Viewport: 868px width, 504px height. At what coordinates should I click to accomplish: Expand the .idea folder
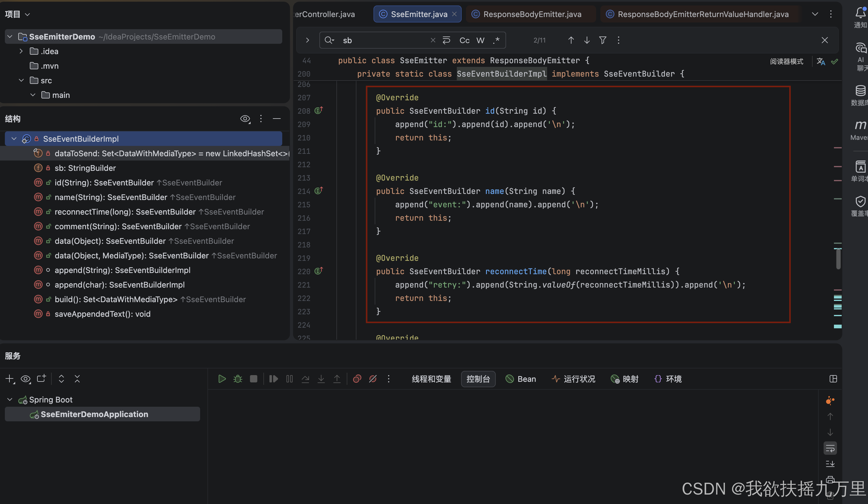pyautogui.click(x=21, y=51)
